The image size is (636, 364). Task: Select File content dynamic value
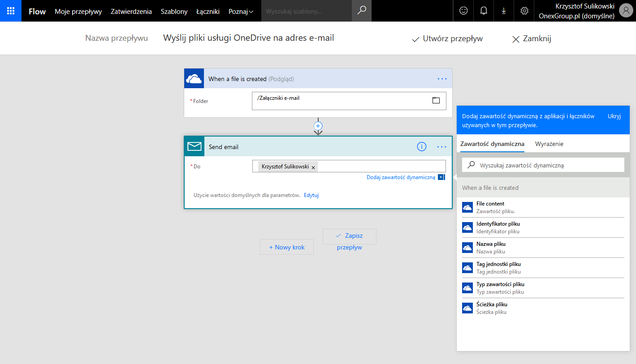[543, 207]
